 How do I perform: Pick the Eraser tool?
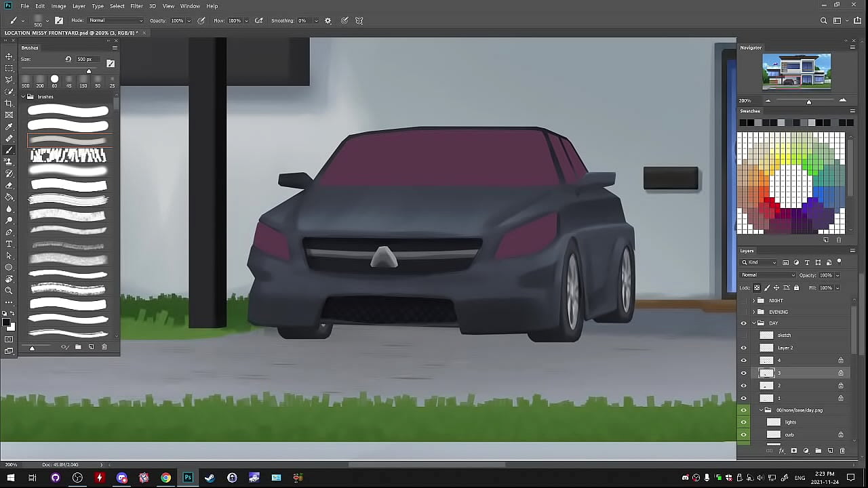[x=9, y=185]
